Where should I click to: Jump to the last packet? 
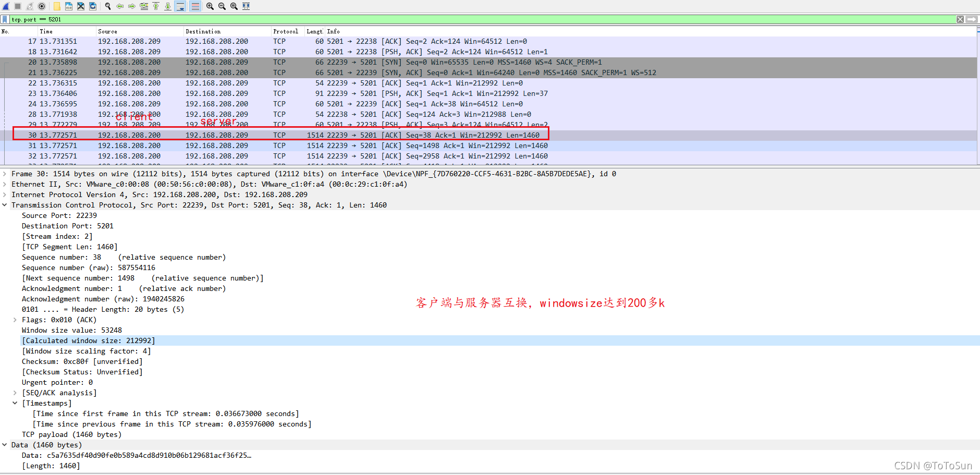tap(168, 6)
